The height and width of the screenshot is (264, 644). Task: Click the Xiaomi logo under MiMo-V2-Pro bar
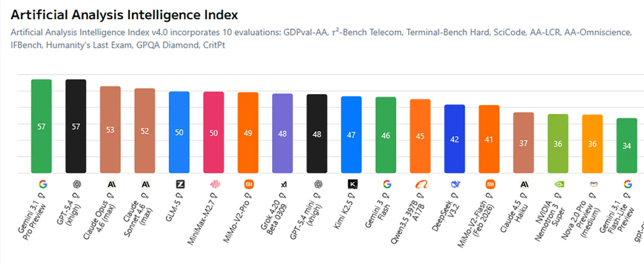click(x=249, y=184)
